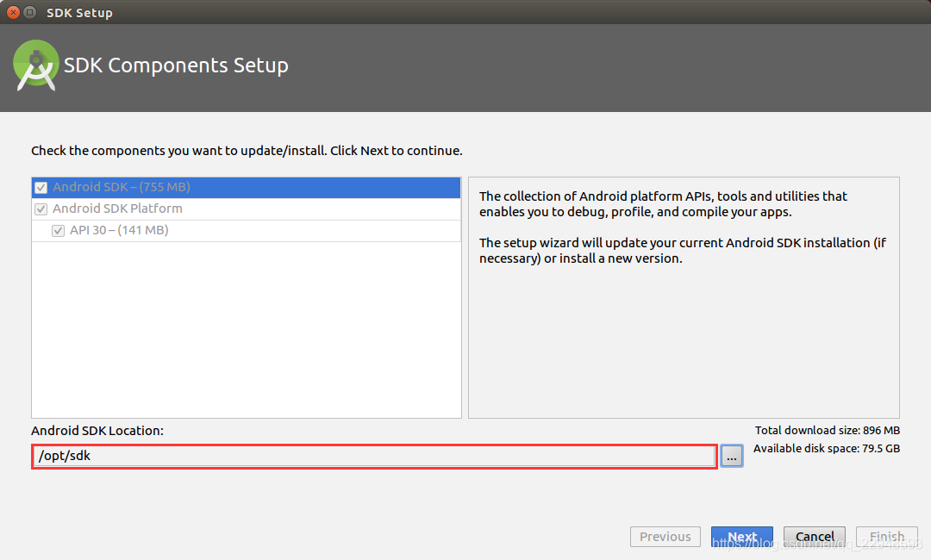Toggle the Android SDK checkbox
Viewport: 931px width, 560px height.
point(41,188)
